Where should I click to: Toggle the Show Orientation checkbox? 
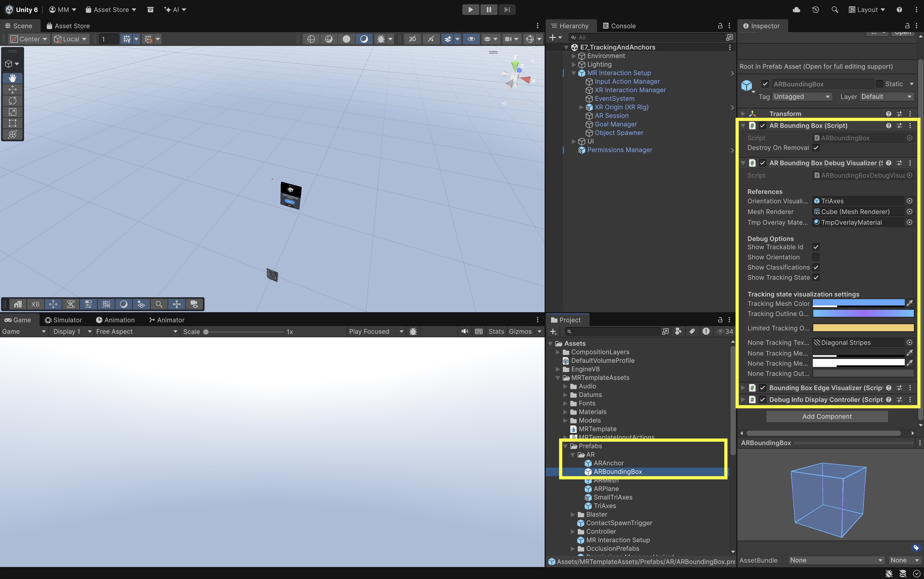tap(816, 257)
